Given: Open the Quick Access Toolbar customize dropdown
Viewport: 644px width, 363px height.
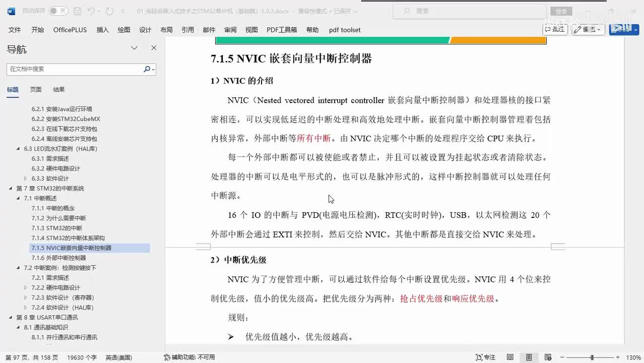Looking at the screenshot, I should point(123,11).
